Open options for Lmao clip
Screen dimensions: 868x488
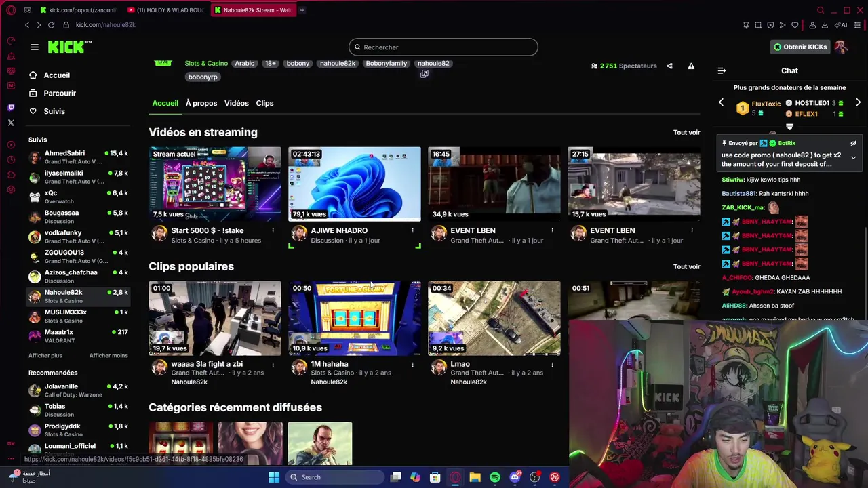click(x=552, y=364)
